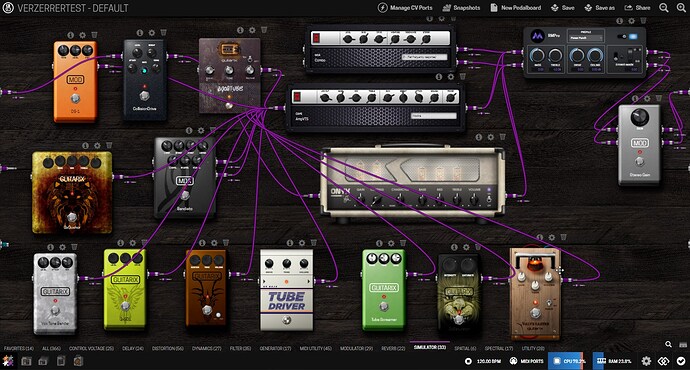Click the Save button
The width and height of the screenshot is (690, 370).
pos(562,7)
